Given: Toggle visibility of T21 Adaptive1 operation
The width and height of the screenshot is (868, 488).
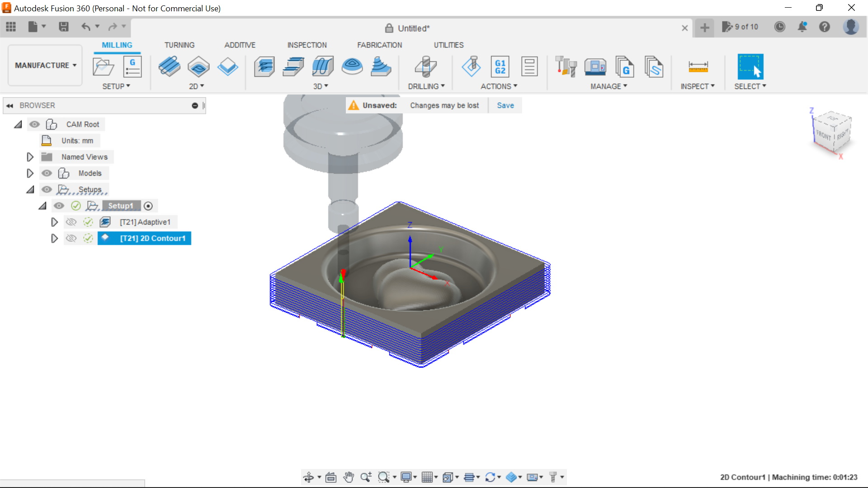Looking at the screenshot, I should tap(71, 222).
